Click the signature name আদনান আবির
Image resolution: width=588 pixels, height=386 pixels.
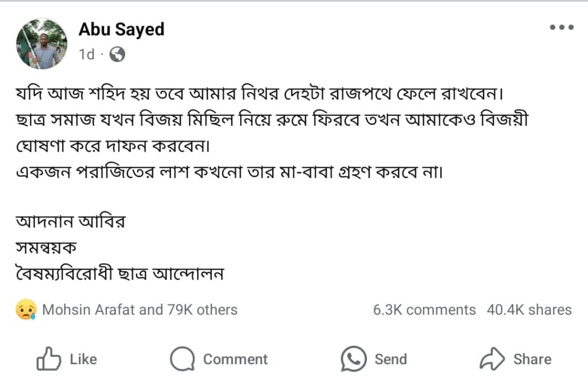(70, 221)
